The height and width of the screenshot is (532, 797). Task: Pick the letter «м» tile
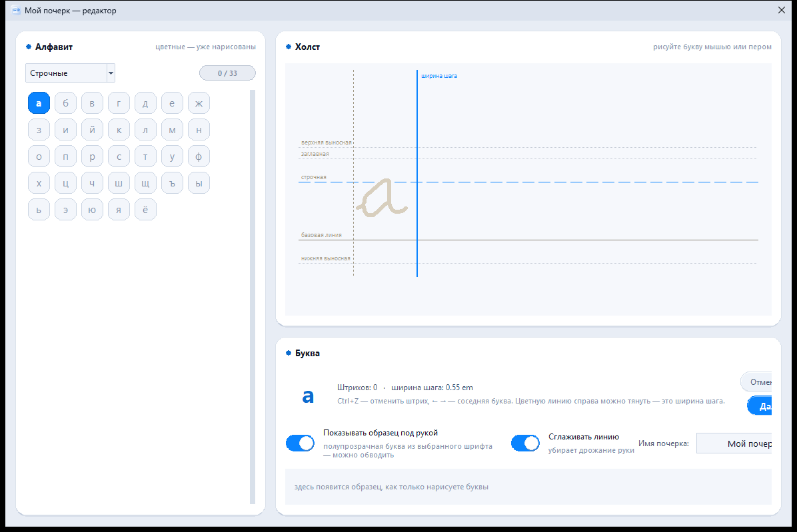pyautogui.click(x=172, y=130)
